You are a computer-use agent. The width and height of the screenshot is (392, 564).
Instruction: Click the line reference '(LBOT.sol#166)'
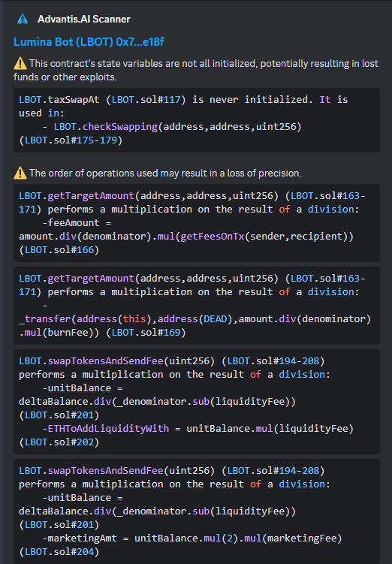(59, 250)
